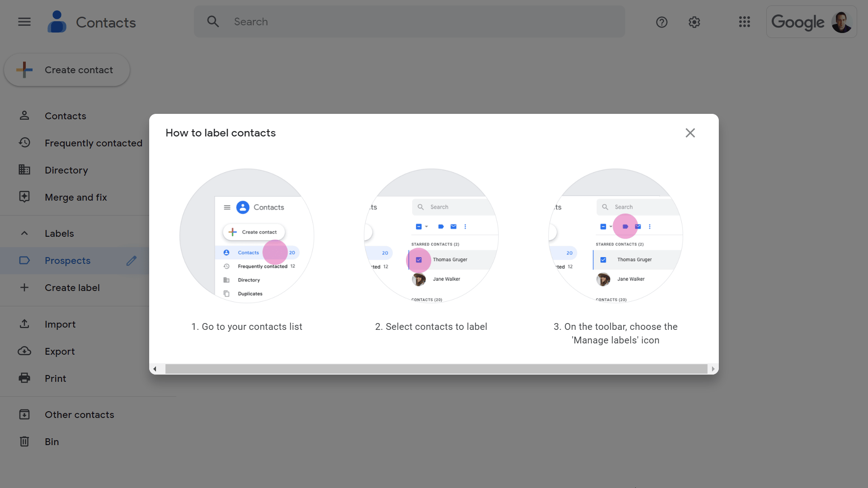Image resolution: width=868 pixels, height=488 pixels.
Task: Click the 'Select contacts to label' caption
Action: tap(431, 327)
